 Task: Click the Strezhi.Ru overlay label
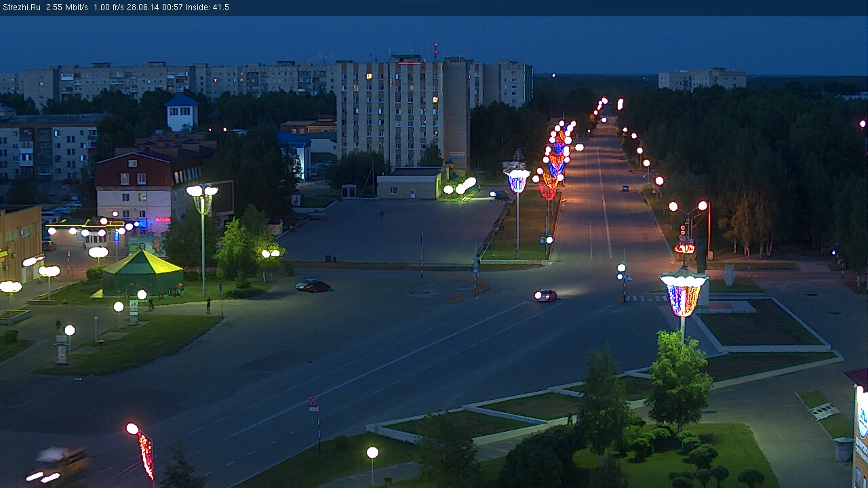coord(21,7)
